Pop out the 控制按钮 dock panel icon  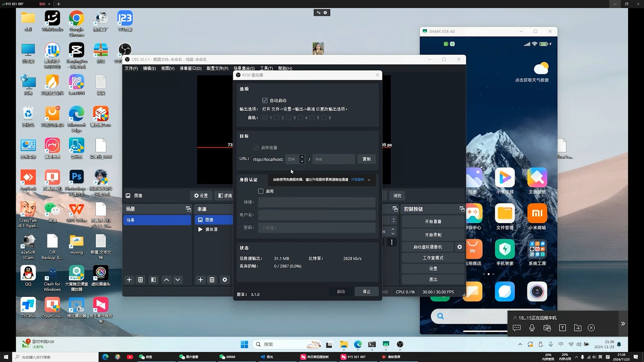(x=462, y=209)
